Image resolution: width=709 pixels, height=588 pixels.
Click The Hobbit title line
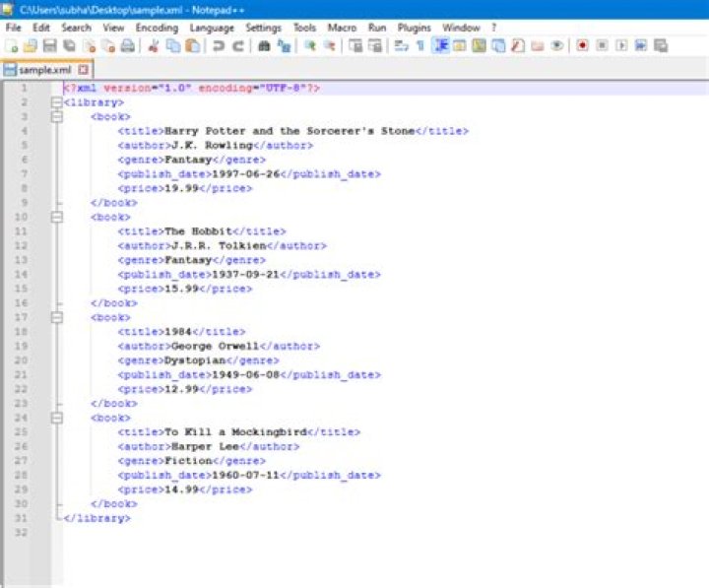(x=202, y=231)
